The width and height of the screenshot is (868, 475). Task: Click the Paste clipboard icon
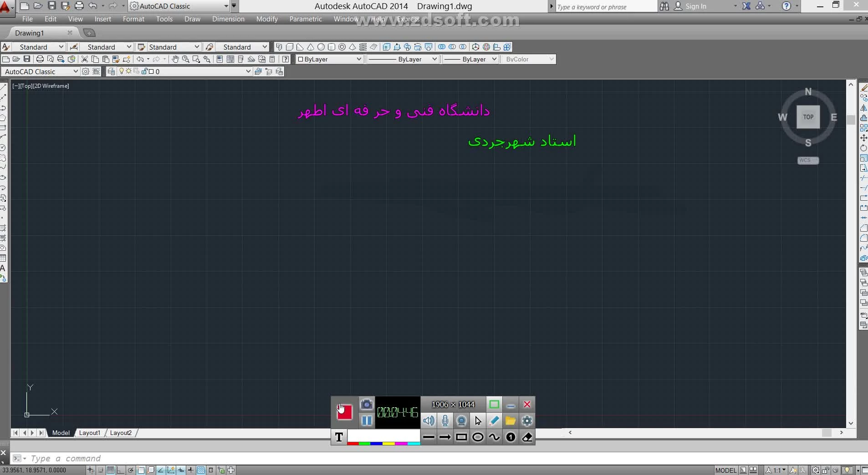pos(106,59)
